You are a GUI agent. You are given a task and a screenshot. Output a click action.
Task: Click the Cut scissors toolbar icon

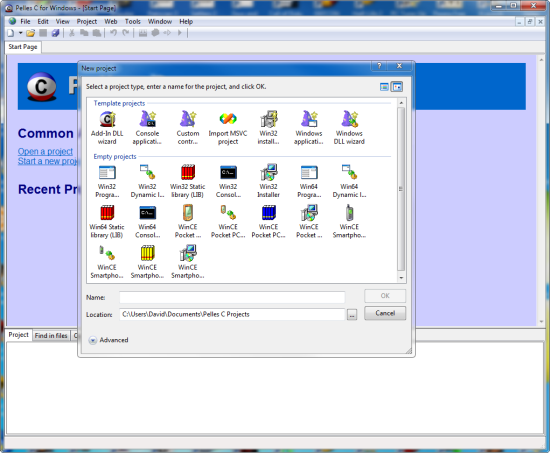click(x=72, y=33)
